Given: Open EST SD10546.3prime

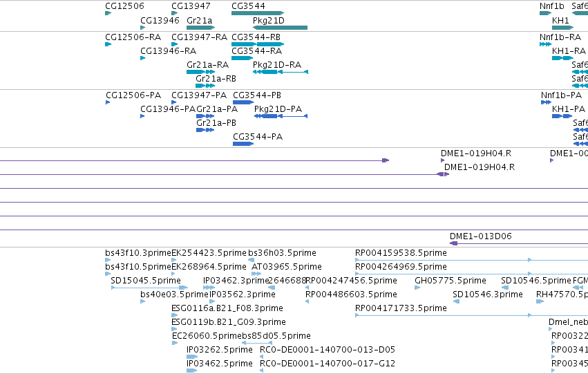Looking at the screenshot, I should [x=457, y=301].
